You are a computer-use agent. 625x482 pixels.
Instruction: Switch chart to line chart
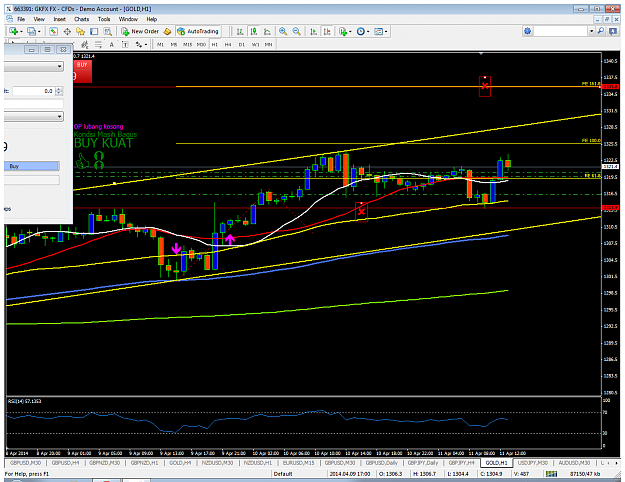click(267, 31)
